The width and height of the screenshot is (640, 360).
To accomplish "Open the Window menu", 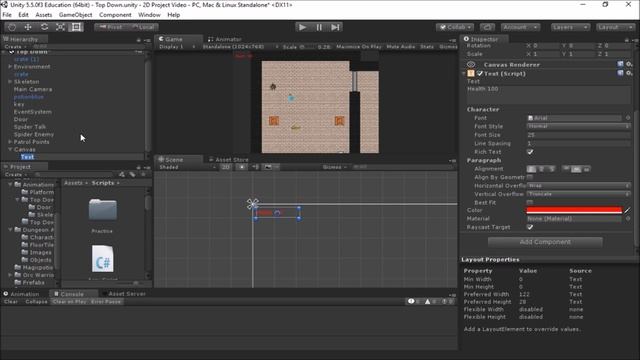I will pyautogui.click(x=149, y=15).
